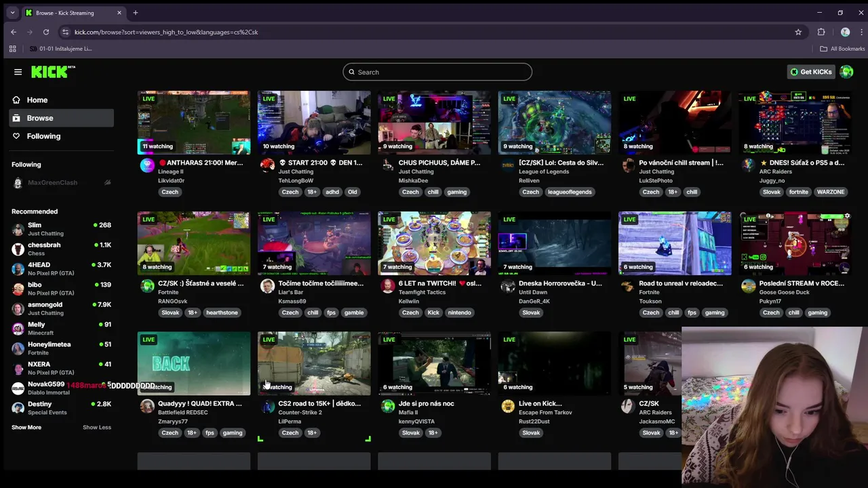The width and height of the screenshot is (868, 488).
Task: Open the user profile avatar menu
Action: [846, 72]
